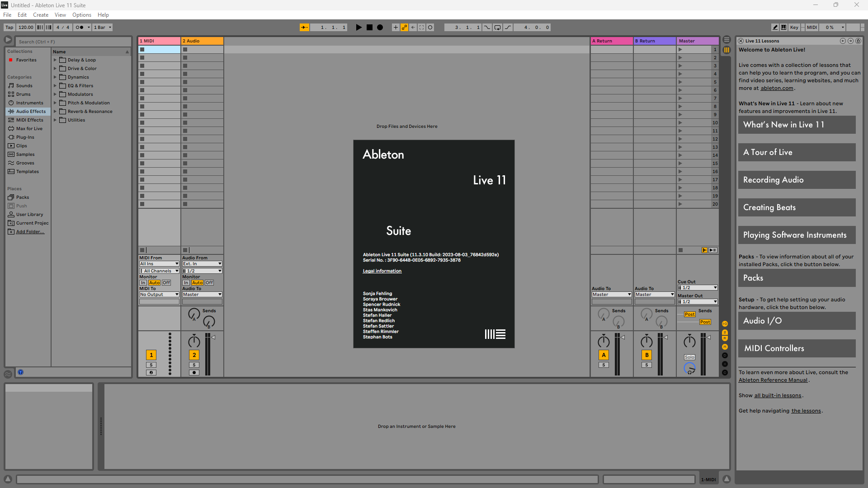Open the View menu

pos(60,15)
